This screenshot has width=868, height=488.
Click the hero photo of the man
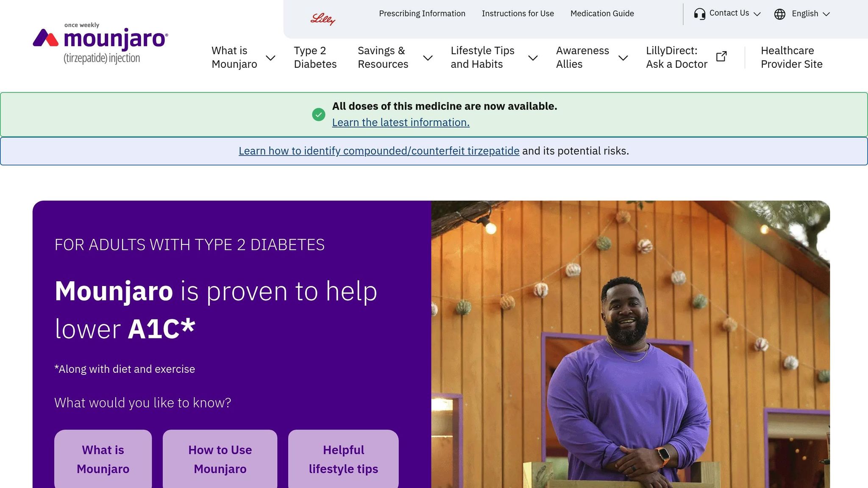630,344
